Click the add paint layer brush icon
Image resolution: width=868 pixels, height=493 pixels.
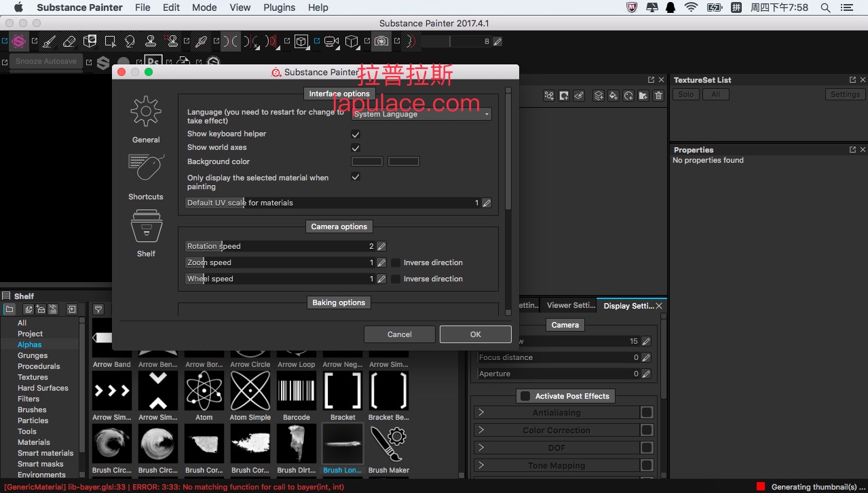click(x=579, y=96)
